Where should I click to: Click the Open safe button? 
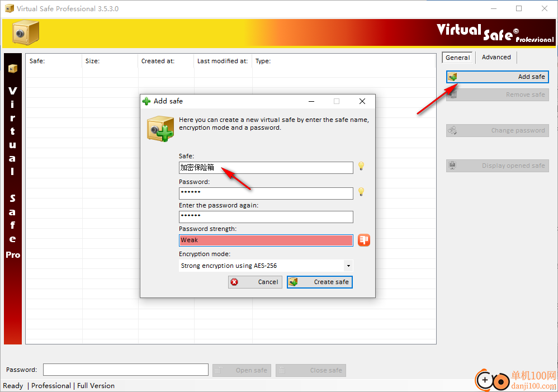(x=242, y=370)
